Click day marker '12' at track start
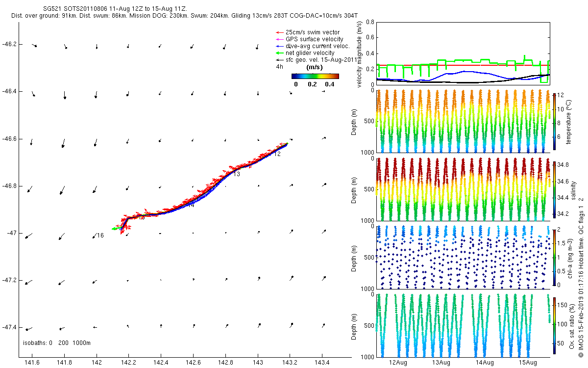Image resolution: width=588 pixels, height=368 pixels. (277, 154)
